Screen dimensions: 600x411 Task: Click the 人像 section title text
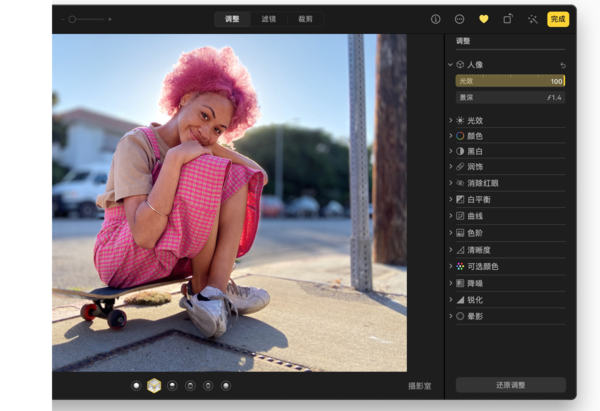[475, 65]
